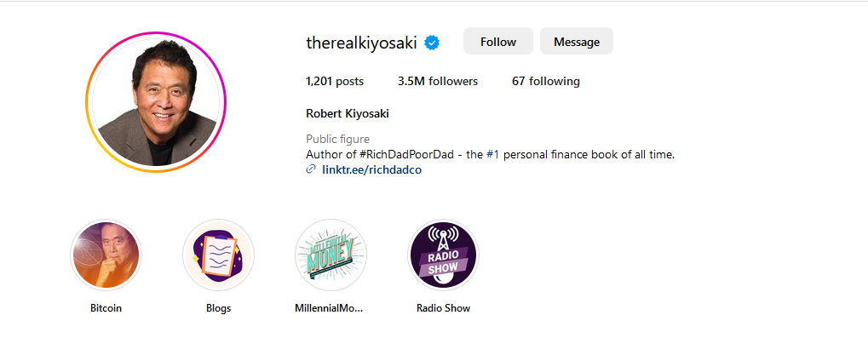
Task: Click the blue verified badge
Action: 432,43
